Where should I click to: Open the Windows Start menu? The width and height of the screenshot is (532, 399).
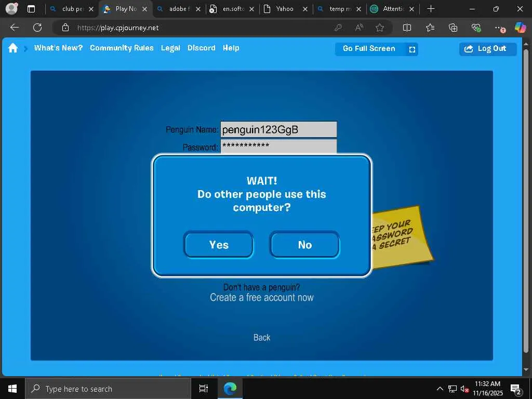click(12, 389)
